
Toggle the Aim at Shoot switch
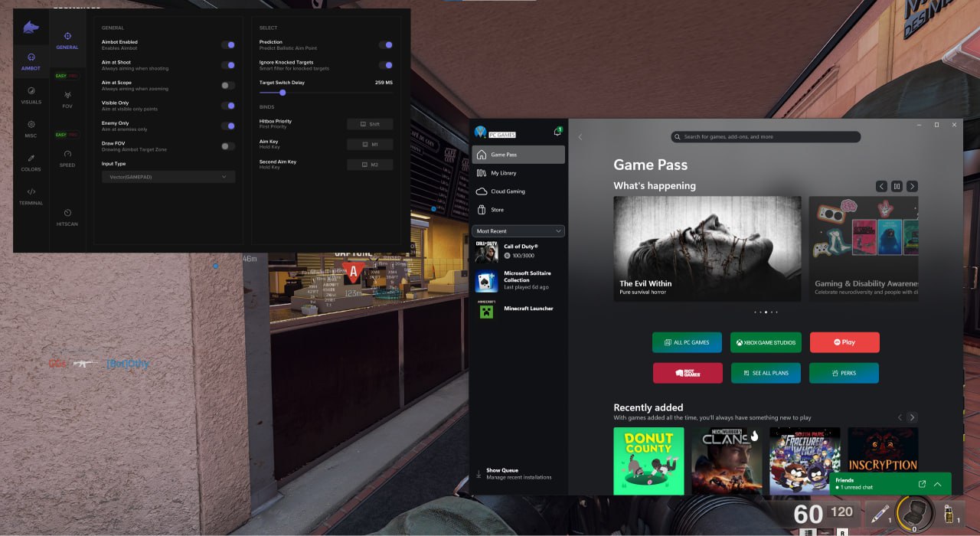click(x=228, y=65)
